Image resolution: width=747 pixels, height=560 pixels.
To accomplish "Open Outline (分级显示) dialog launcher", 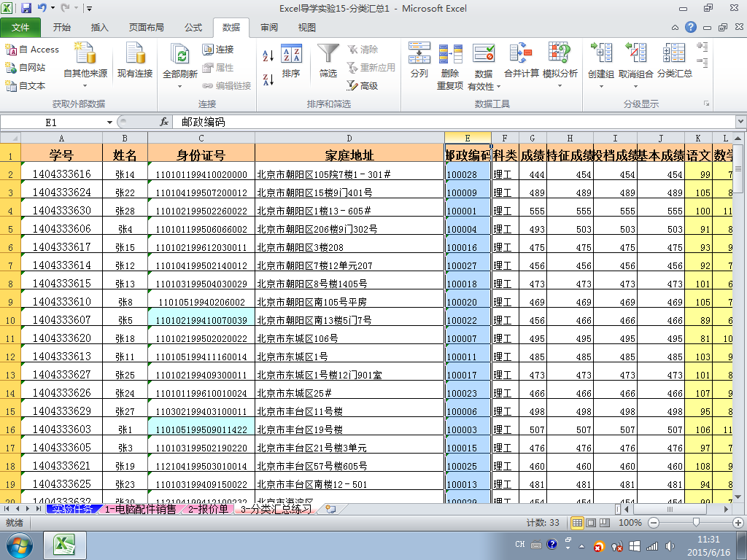I will (706, 104).
